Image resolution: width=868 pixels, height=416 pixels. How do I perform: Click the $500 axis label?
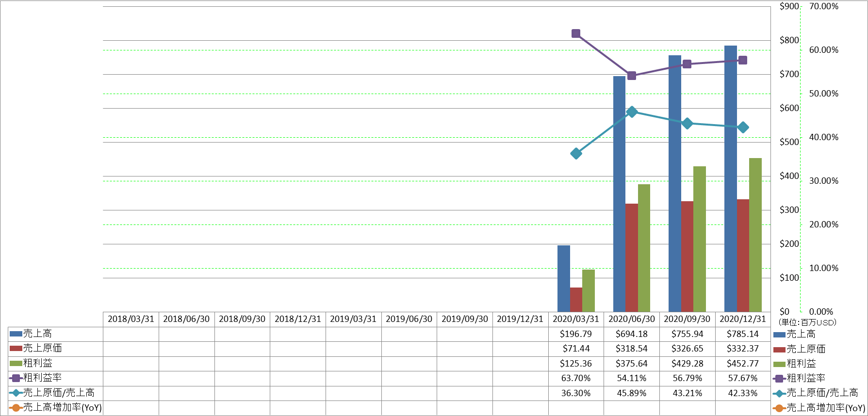(789, 142)
